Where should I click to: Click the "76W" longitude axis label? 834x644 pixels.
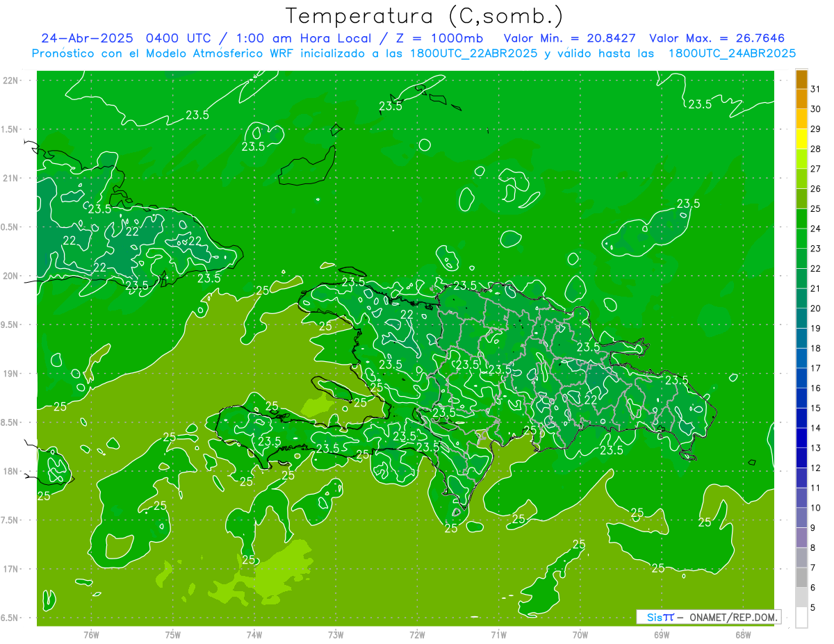pyautogui.click(x=91, y=635)
